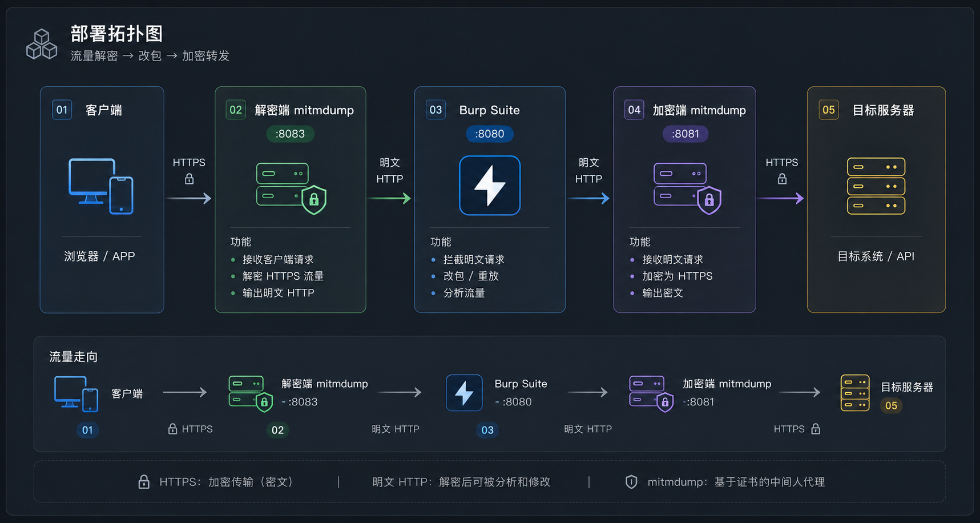Click the purple server shield icon in the 04 card
The height and width of the screenshot is (523, 980).
pos(687,188)
